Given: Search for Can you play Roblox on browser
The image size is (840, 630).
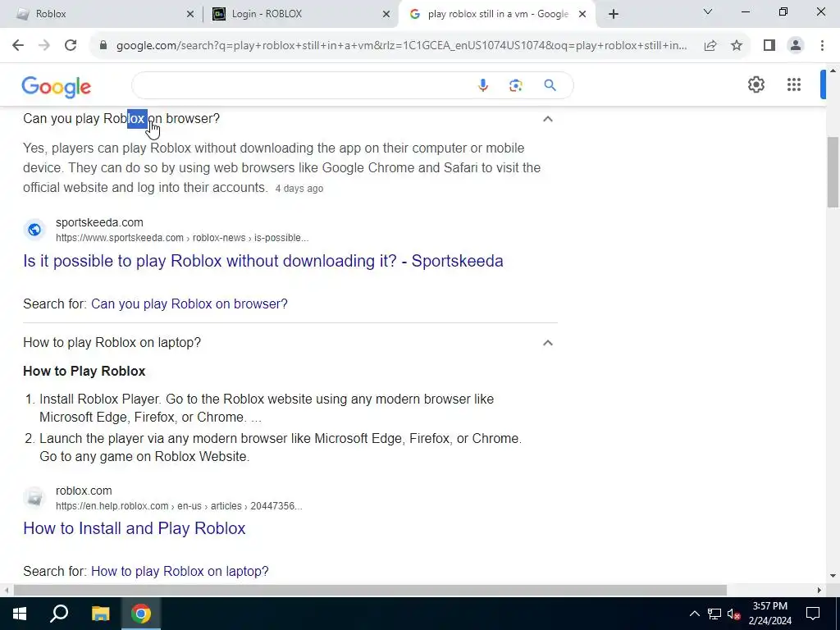Looking at the screenshot, I should tap(189, 304).
